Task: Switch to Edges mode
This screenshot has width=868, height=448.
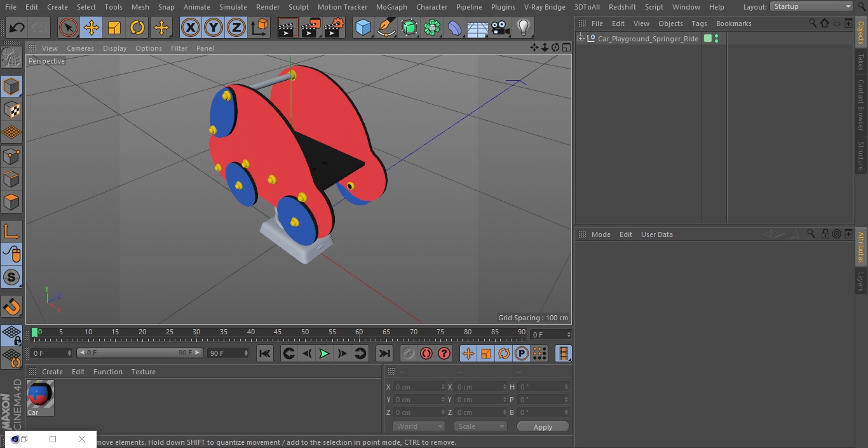Action: point(11,179)
